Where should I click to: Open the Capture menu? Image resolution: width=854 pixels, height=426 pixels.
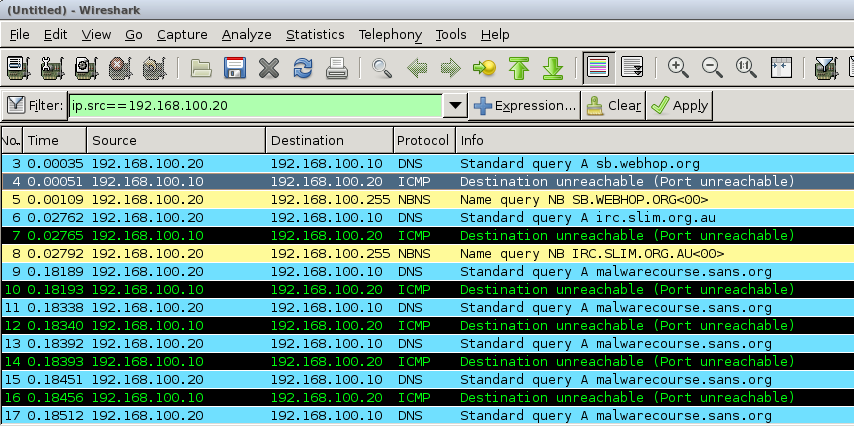click(182, 35)
